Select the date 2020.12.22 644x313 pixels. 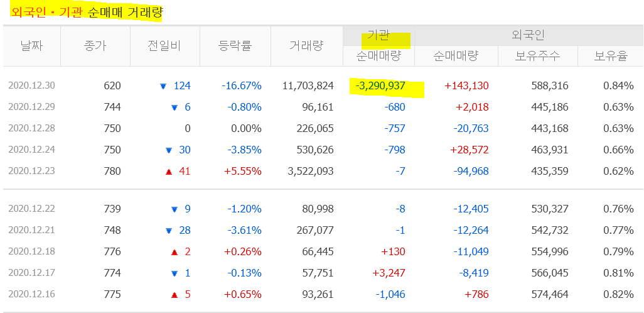pyautogui.click(x=31, y=209)
